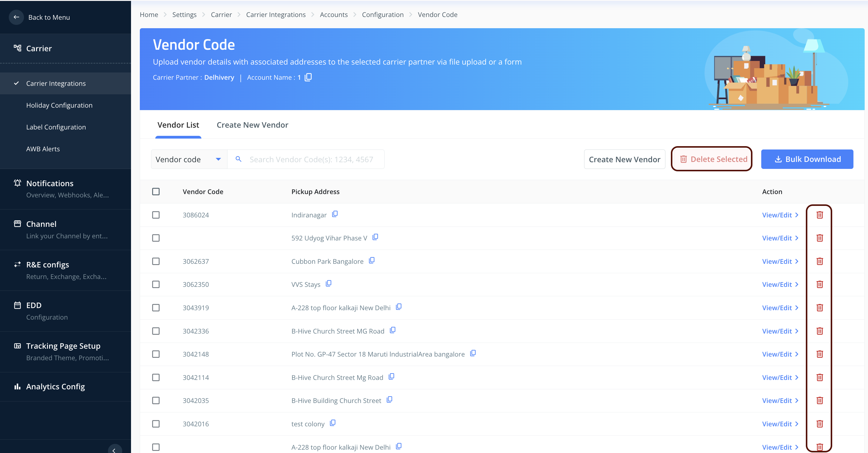868x453 pixels.
Task: Switch to the Create New Vendor tab
Action: coord(252,125)
